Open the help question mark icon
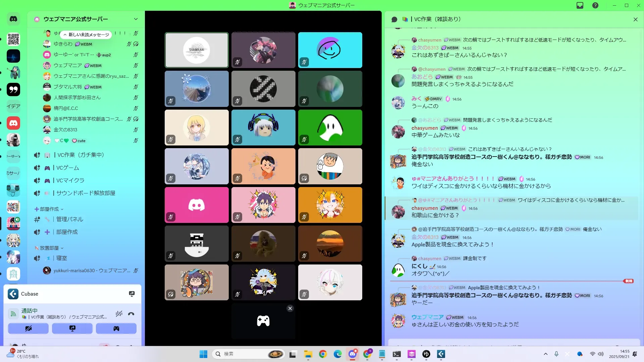644x362 pixels. pos(595,5)
